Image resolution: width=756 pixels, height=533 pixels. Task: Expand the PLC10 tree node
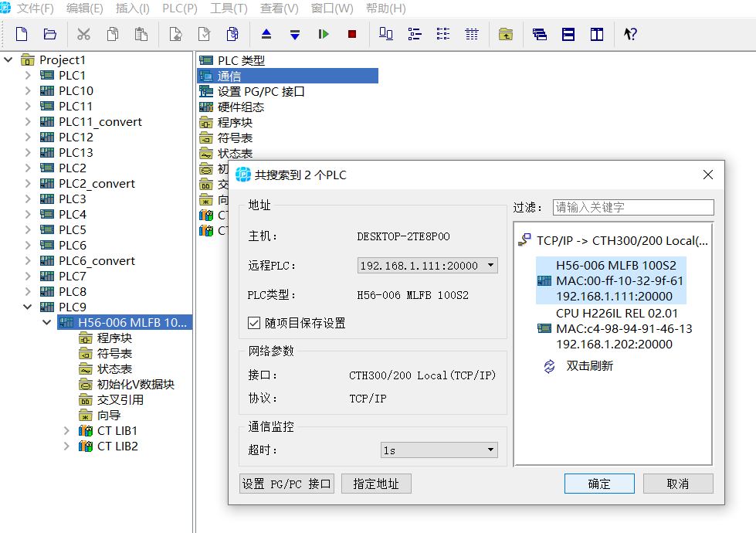pyautogui.click(x=28, y=91)
